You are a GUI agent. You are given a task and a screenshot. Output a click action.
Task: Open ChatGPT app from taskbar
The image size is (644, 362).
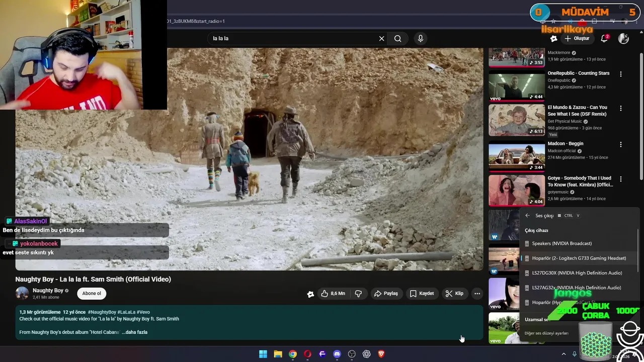[367, 354]
